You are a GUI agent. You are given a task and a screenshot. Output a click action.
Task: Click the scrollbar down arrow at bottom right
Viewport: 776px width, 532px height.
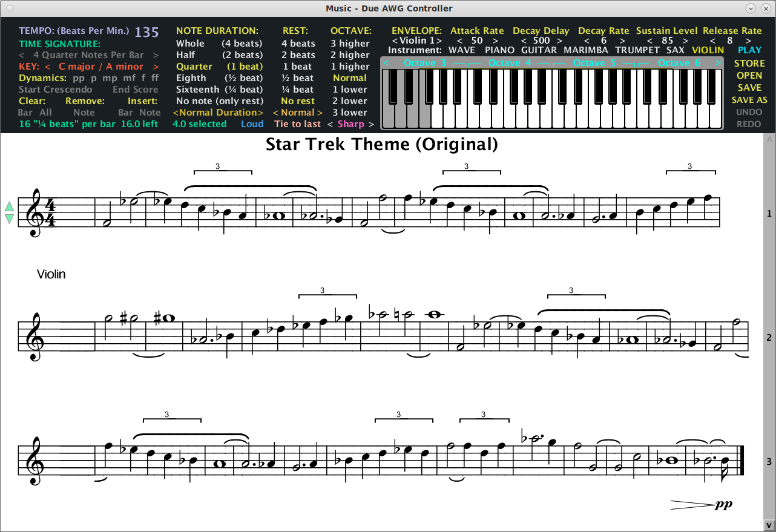tap(769, 525)
